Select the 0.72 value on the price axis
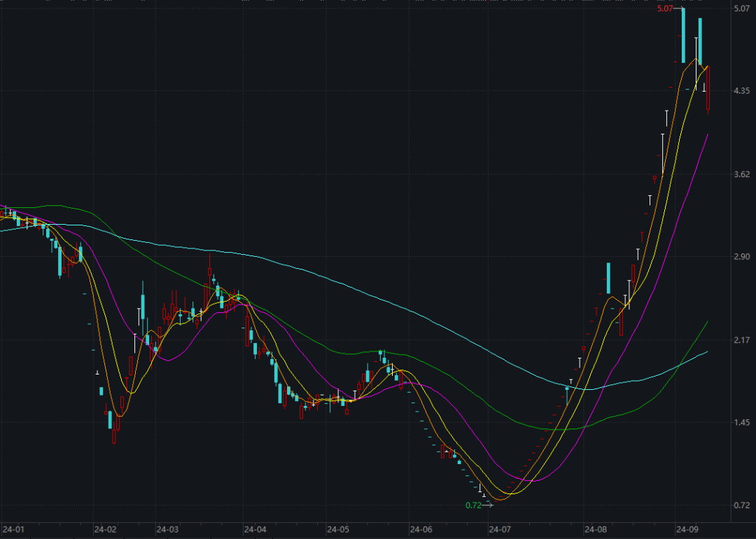 pos(741,505)
